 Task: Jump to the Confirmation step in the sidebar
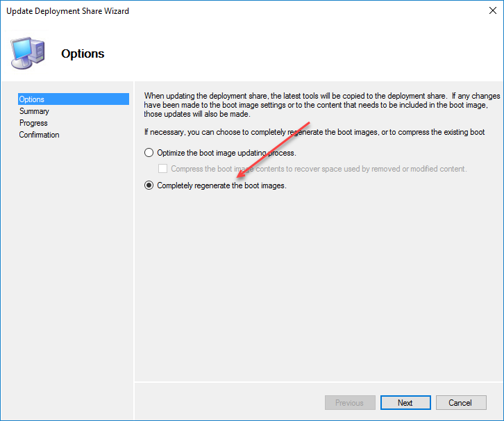(x=39, y=135)
